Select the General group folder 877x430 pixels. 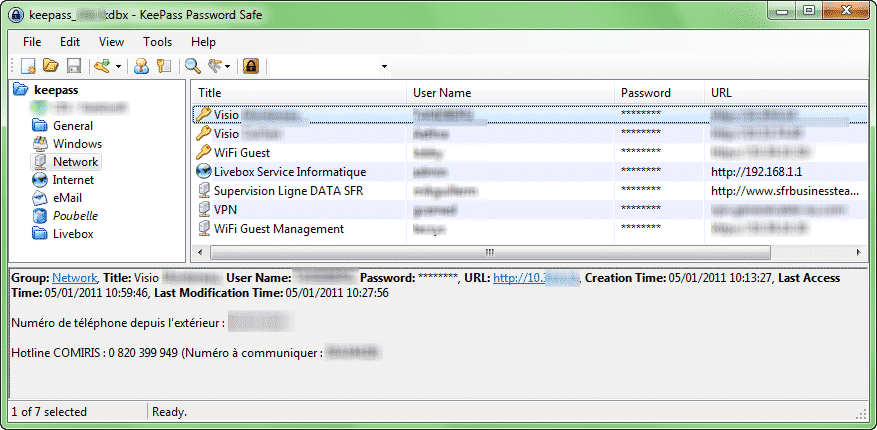tap(73, 126)
